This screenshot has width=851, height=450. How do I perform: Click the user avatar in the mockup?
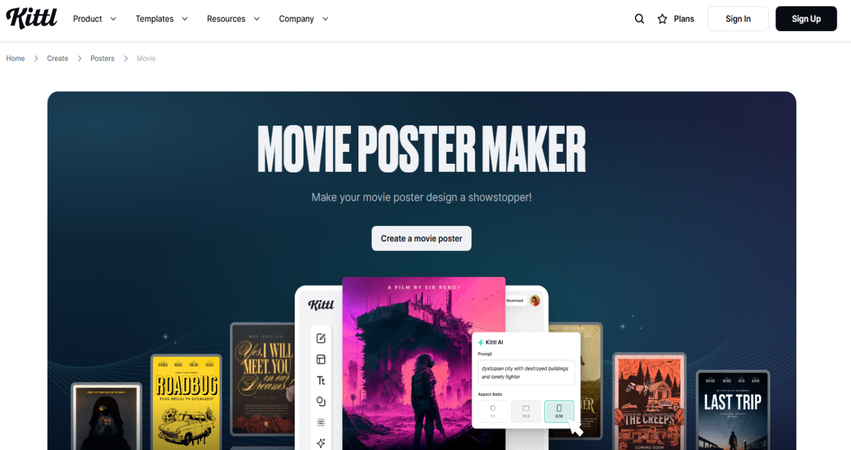point(535,301)
